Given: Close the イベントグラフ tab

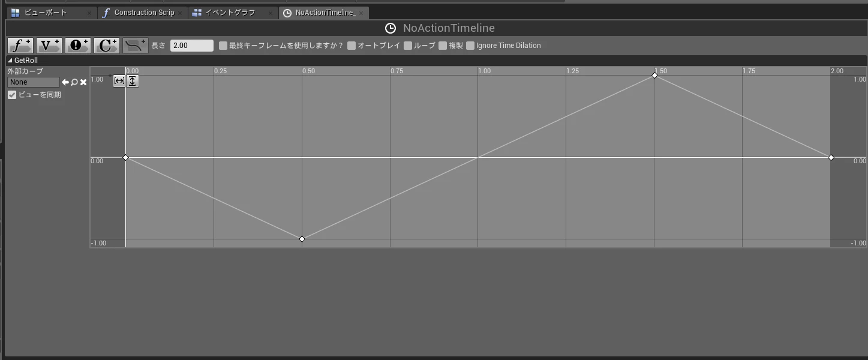Looking at the screenshot, I should click(271, 13).
